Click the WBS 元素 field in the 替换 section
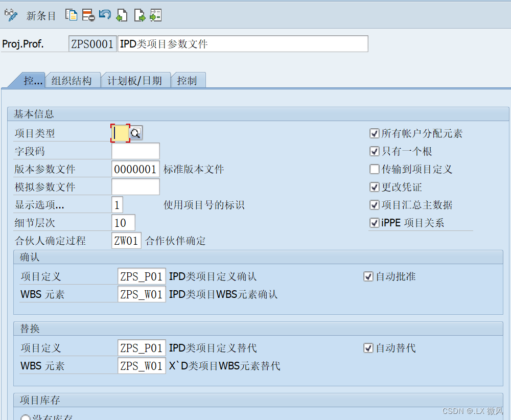The width and height of the screenshot is (511, 420). coord(142,366)
